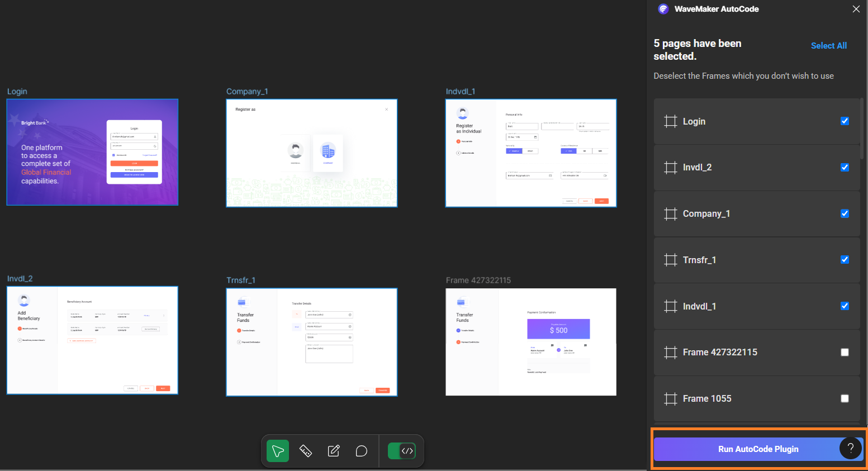Enable the Frame 427322115 checkbox
Viewport: 868px width, 471px height.
845,352
